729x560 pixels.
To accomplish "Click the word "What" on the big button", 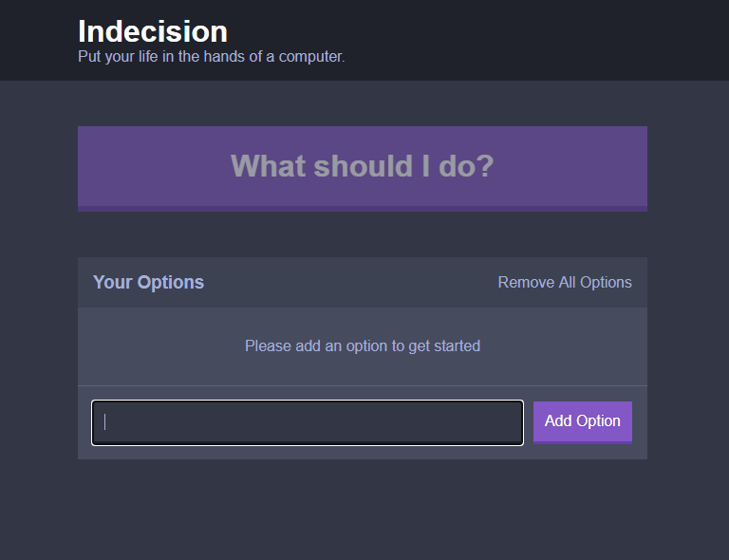I will click(x=268, y=167).
